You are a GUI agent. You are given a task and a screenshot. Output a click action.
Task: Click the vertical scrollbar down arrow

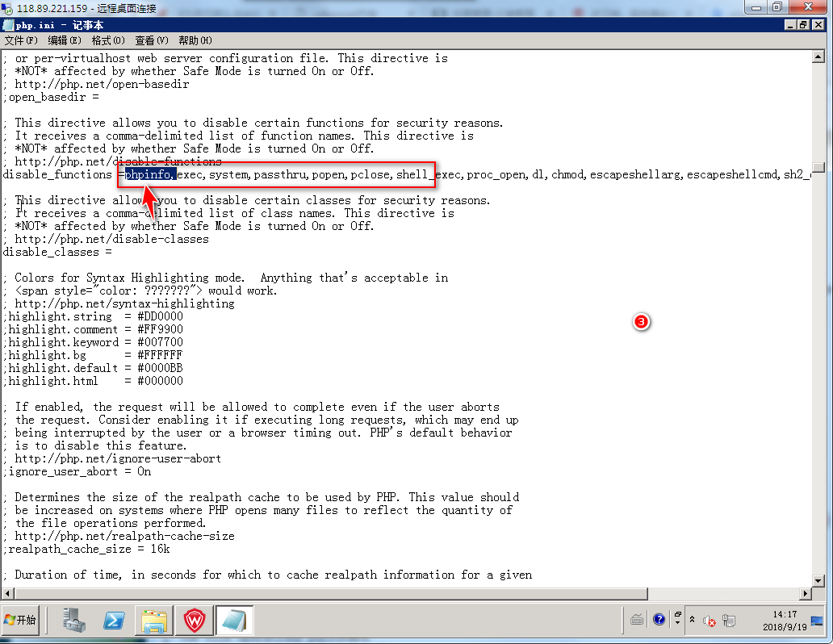[818, 580]
